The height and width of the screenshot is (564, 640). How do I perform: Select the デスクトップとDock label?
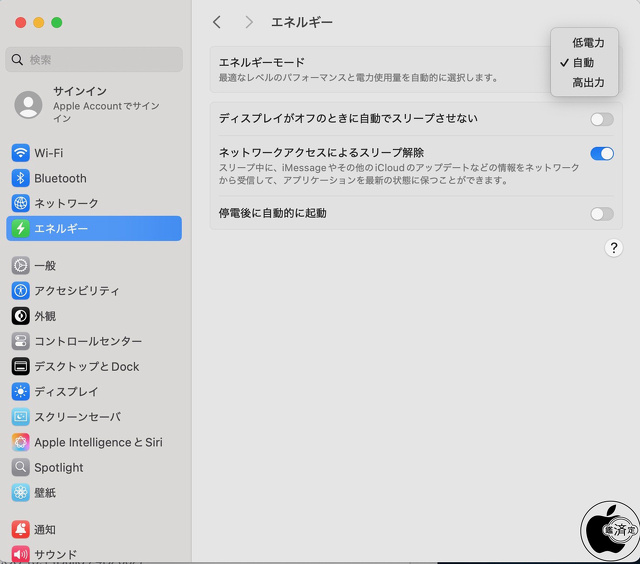click(x=87, y=366)
